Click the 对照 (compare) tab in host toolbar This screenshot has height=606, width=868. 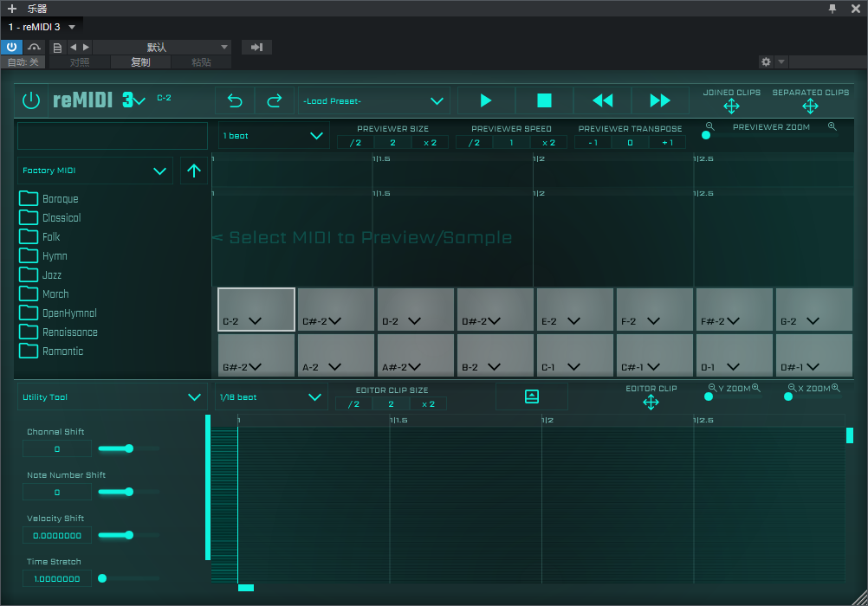tap(80, 62)
